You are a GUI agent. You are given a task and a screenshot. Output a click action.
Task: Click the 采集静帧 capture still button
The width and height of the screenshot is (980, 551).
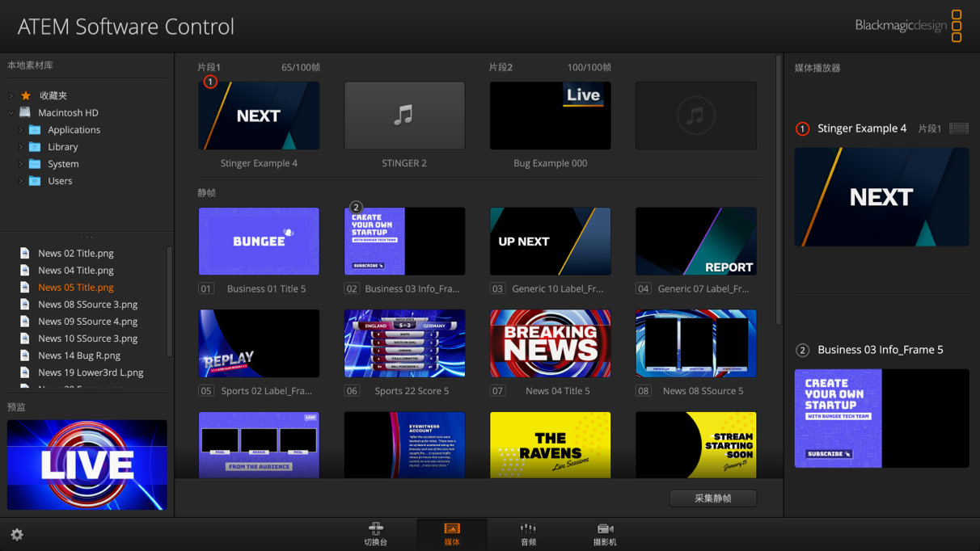click(x=712, y=498)
